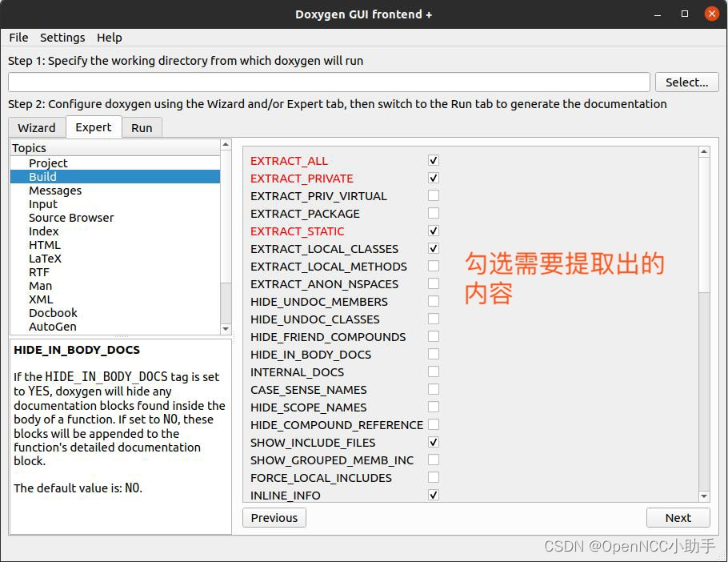Go to Next topic page

[x=678, y=517]
